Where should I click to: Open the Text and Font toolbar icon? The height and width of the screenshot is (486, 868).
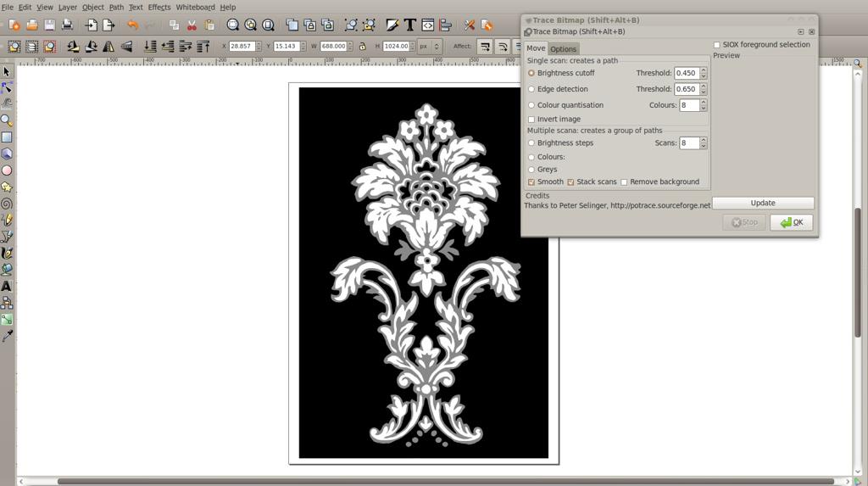pyautogui.click(x=409, y=25)
